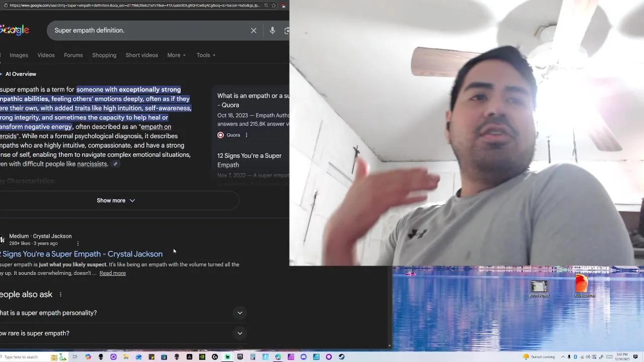This screenshot has width=644, height=362.
Task: Click the 'empath on steroids' underlined phrase
Action: click(86, 131)
